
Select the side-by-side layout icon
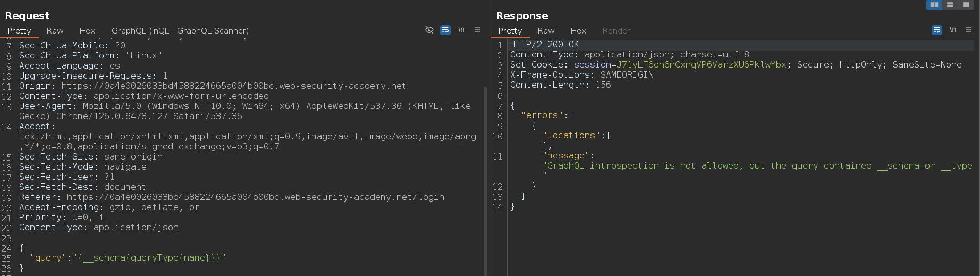[934, 5]
